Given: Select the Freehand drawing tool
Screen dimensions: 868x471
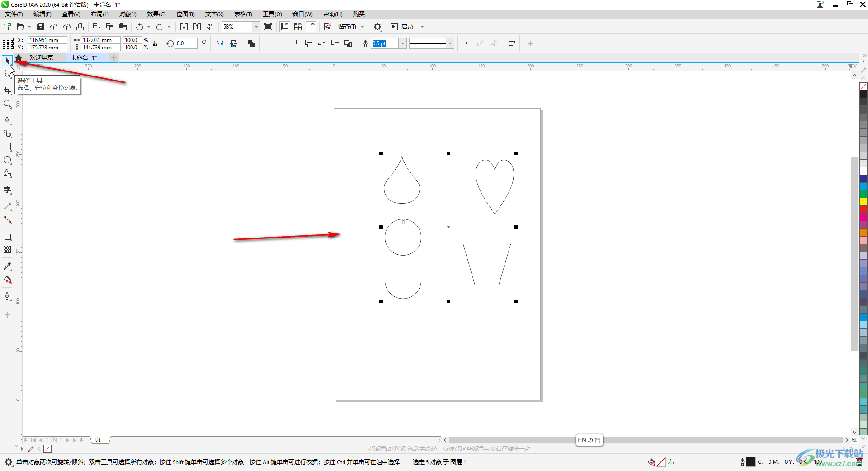Looking at the screenshot, I should click(7, 120).
